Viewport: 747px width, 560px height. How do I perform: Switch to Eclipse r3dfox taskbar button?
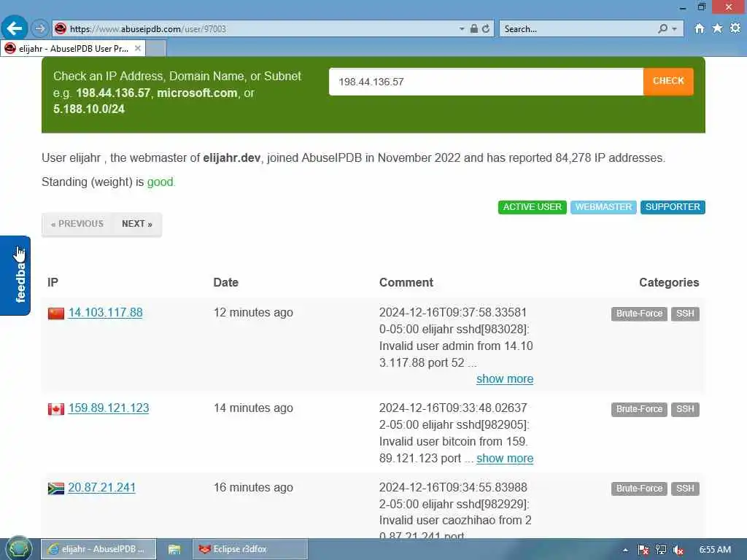click(250, 549)
